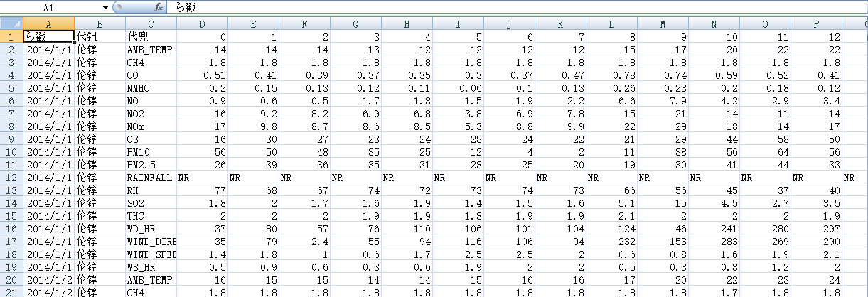Click the CO label cell

(x=151, y=75)
